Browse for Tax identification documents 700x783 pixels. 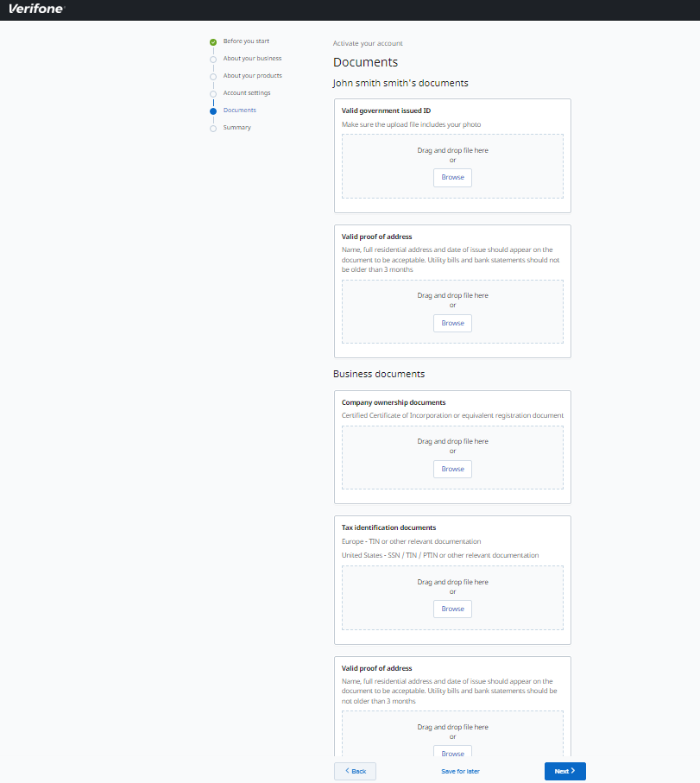452,609
